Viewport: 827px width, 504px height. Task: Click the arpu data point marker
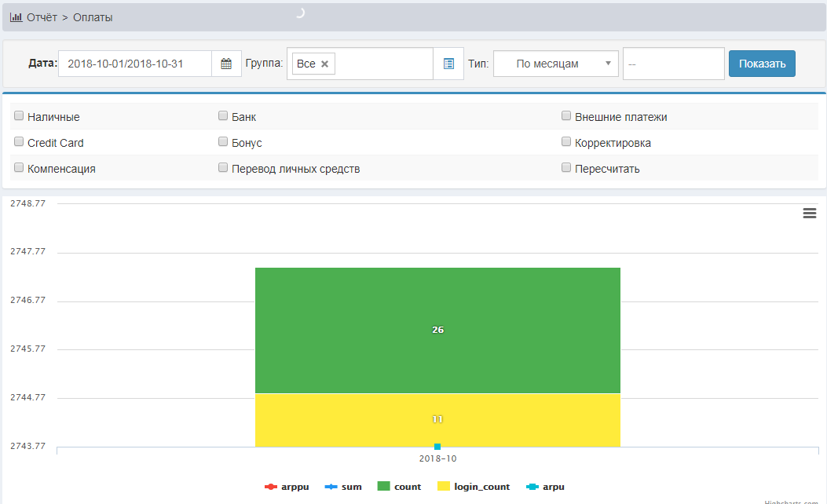click(x=437, y=447)
